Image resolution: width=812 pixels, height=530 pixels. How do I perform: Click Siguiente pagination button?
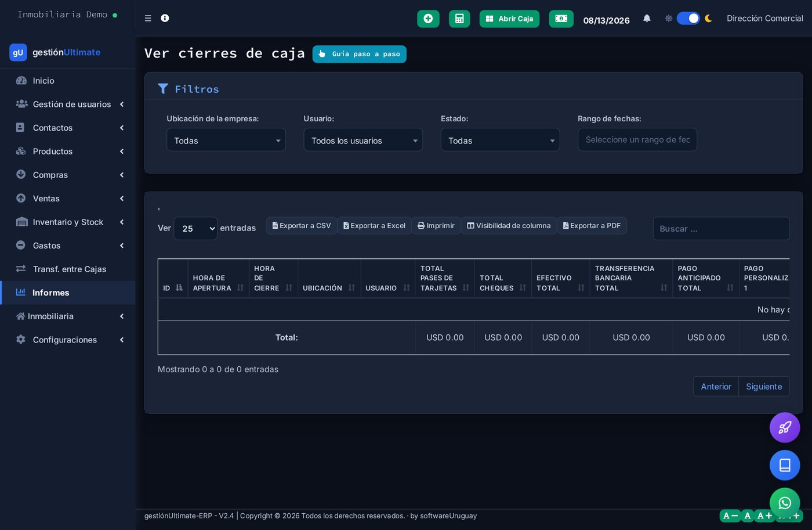click(764, 387)
